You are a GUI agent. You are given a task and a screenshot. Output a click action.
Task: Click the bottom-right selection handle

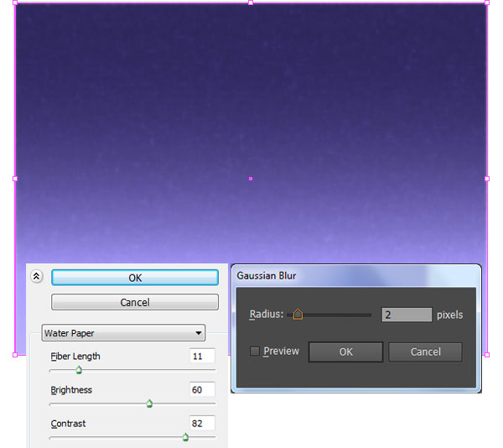pyautogui.click(x=487, y=355)
